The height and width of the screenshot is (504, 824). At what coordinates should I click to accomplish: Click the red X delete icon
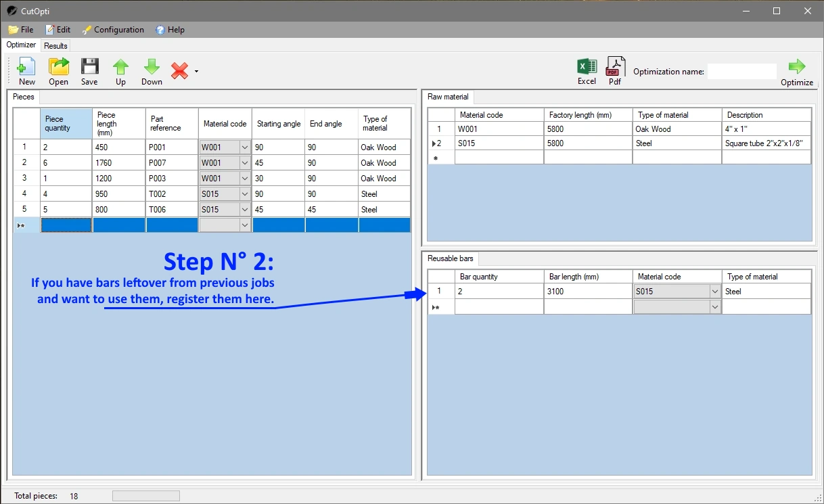(179, 70)
